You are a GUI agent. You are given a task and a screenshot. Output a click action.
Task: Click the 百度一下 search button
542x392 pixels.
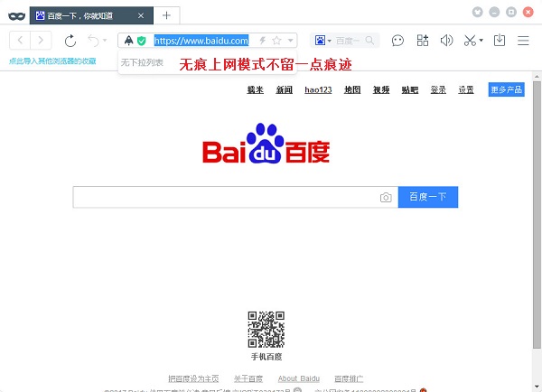coord(428,197)
